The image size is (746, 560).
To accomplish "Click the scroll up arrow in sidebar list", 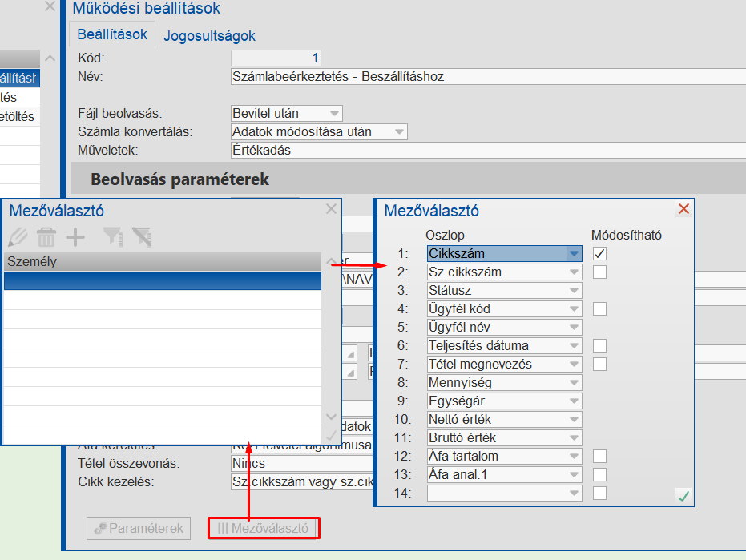I will (50, 58).
